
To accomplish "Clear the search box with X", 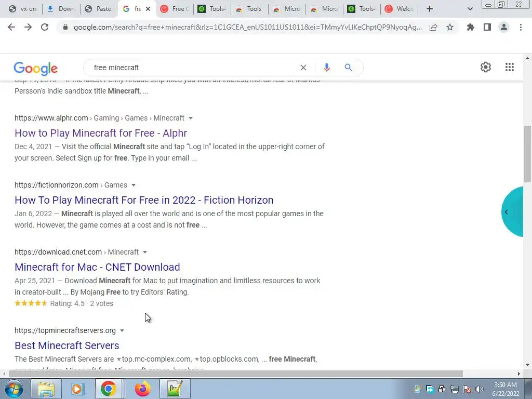I will (303, 68).
